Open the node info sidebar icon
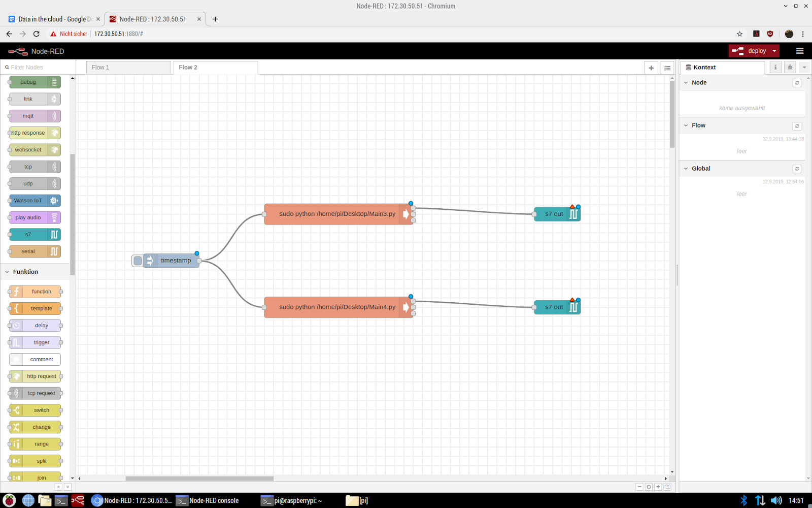Viewport: 812px width, 508px height. click(x=775, y=67)
